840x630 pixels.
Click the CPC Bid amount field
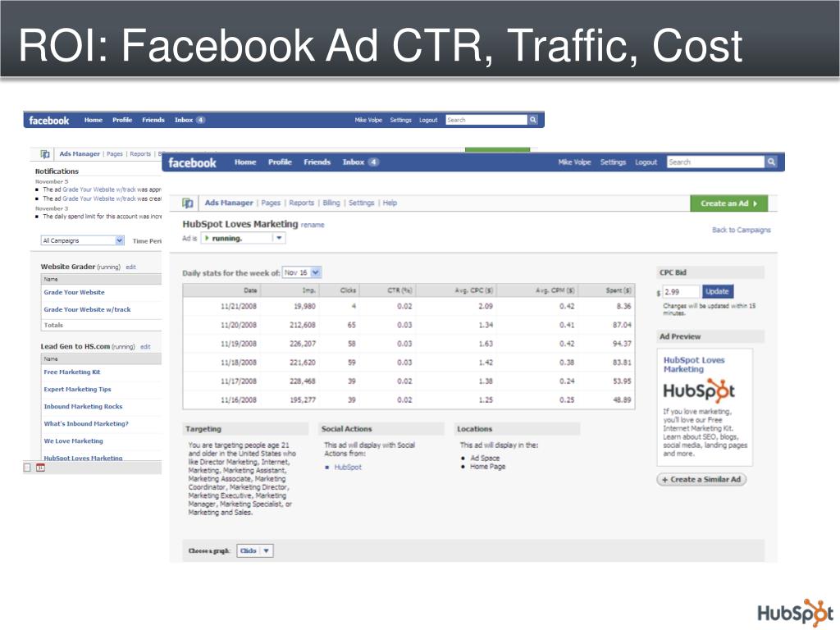click(x=681, y=291)
